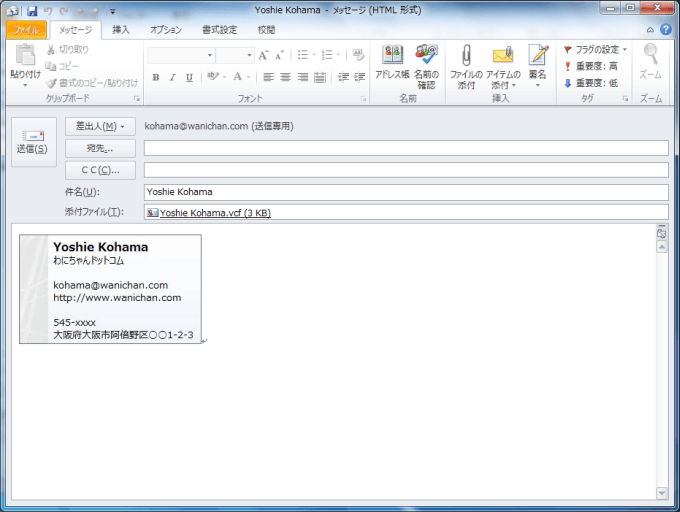The width and height of the screenshot is (680, 512).
Task: Minimize the ribbon with the caret icon
Action: 650,30
